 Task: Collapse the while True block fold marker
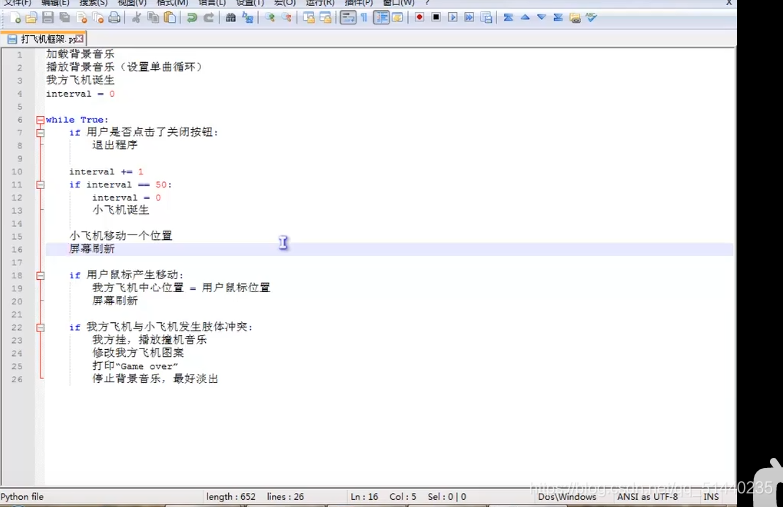point(40,120)
